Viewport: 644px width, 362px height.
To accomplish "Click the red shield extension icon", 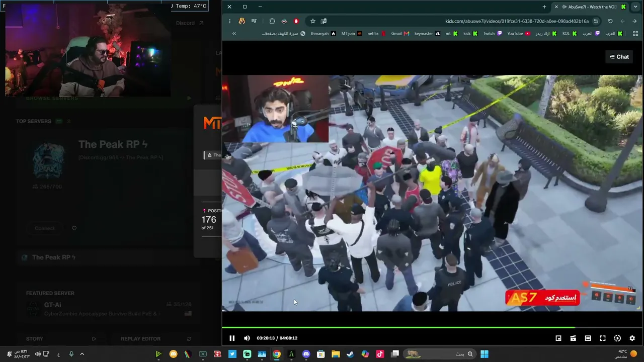I will pyautogui.click(x=296, y=21).
